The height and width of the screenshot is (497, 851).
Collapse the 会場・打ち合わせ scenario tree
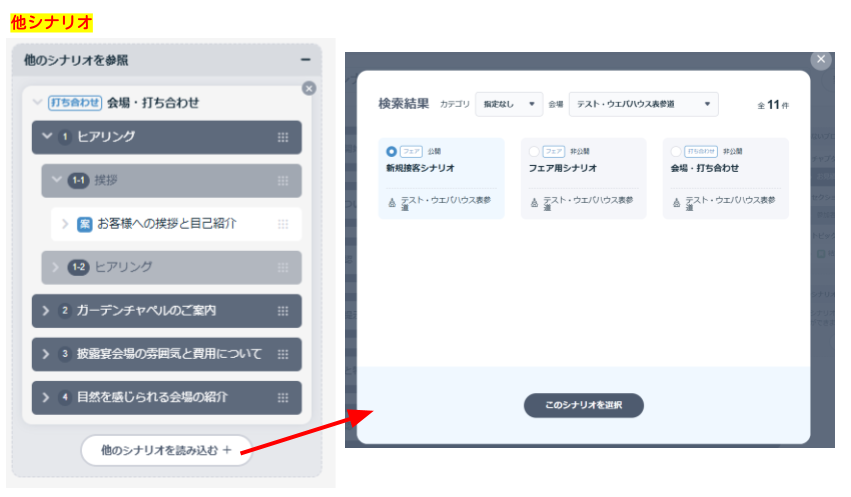(x=37, y=102)
